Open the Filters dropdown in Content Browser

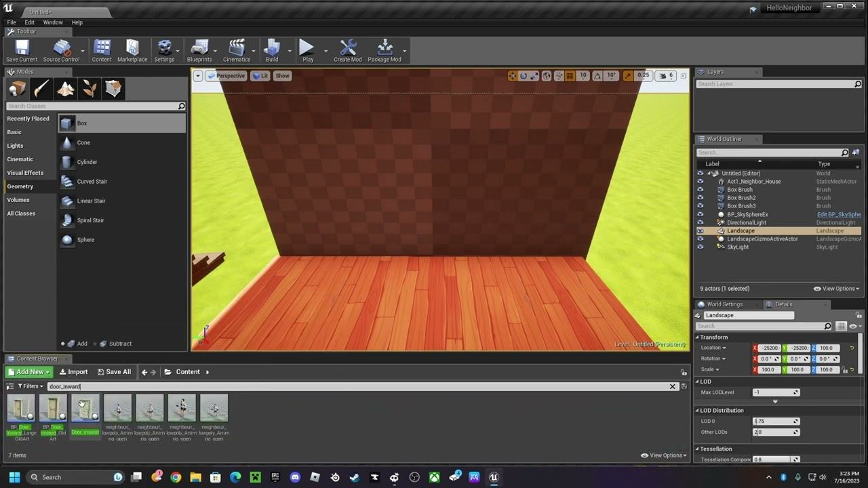click(31, 386)
